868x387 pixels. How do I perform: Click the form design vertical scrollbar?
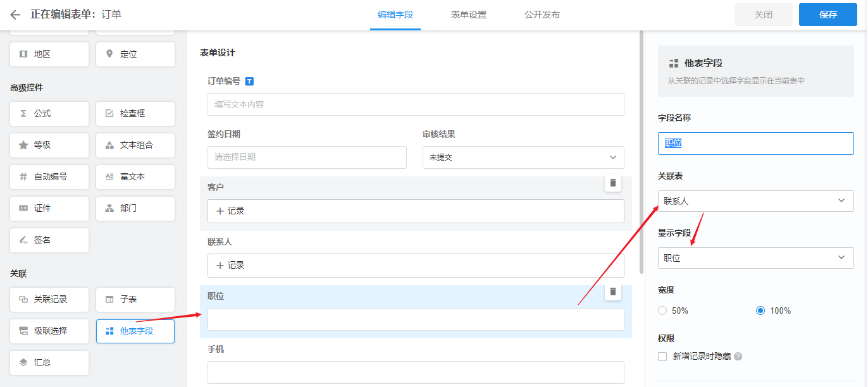point(642,152)
